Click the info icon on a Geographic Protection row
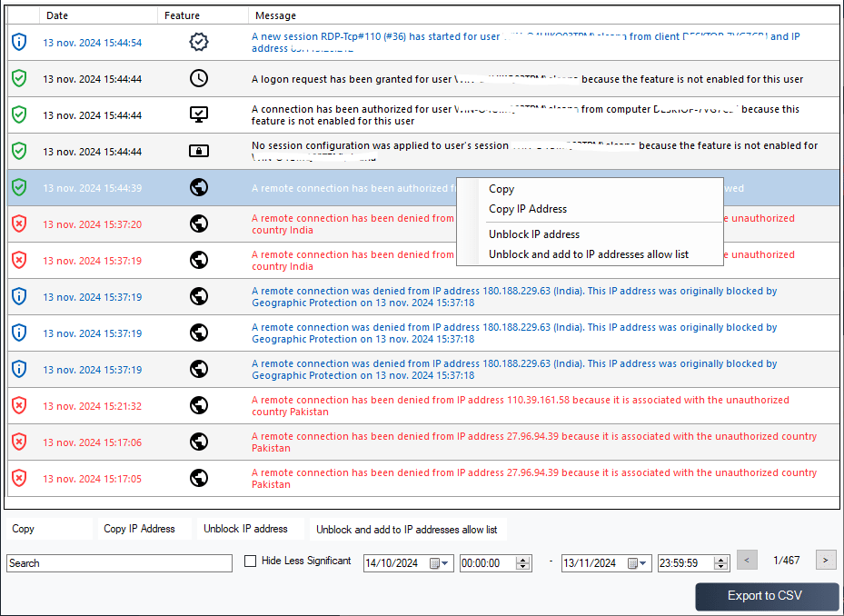The image size is (844, 616). (18, 296)
